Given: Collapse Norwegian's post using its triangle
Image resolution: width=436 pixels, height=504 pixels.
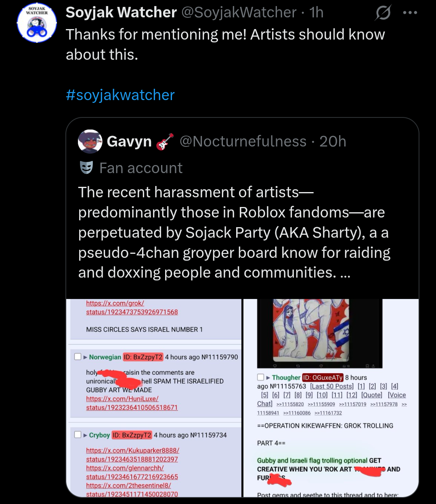Looking at the screenshot, I should [85, 357].
